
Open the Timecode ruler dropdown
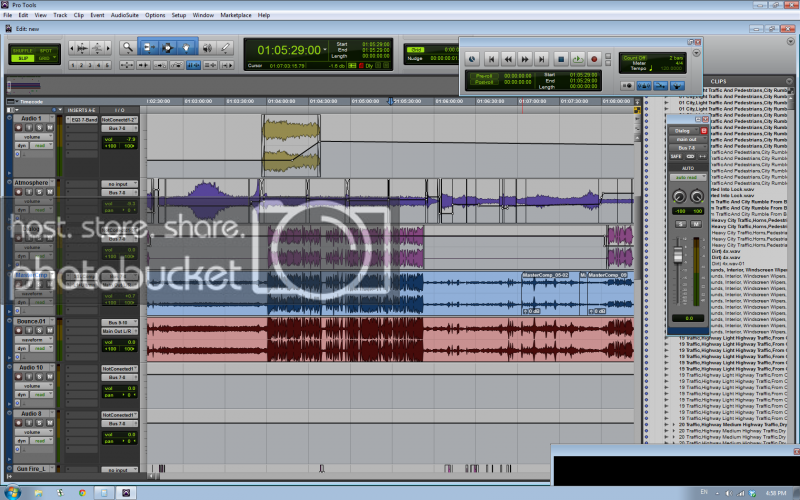[x=16, y=102]
